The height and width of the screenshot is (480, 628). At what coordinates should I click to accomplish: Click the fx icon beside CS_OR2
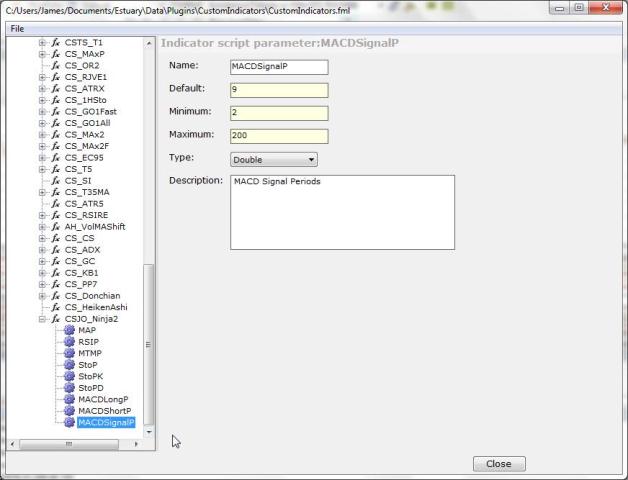pyautogui.click(x=56, y=66)
